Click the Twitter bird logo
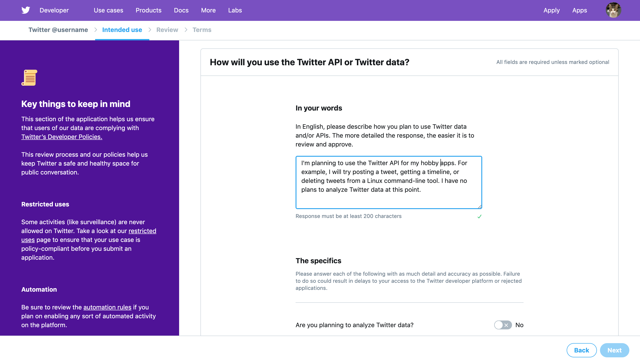This screenshot has height=364, width=640. pos(26,10)
